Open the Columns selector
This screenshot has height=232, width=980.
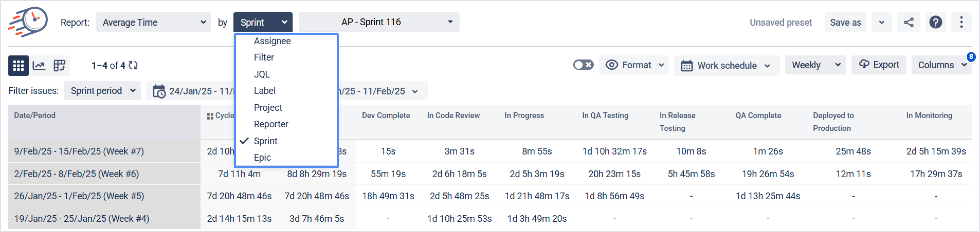941,65
